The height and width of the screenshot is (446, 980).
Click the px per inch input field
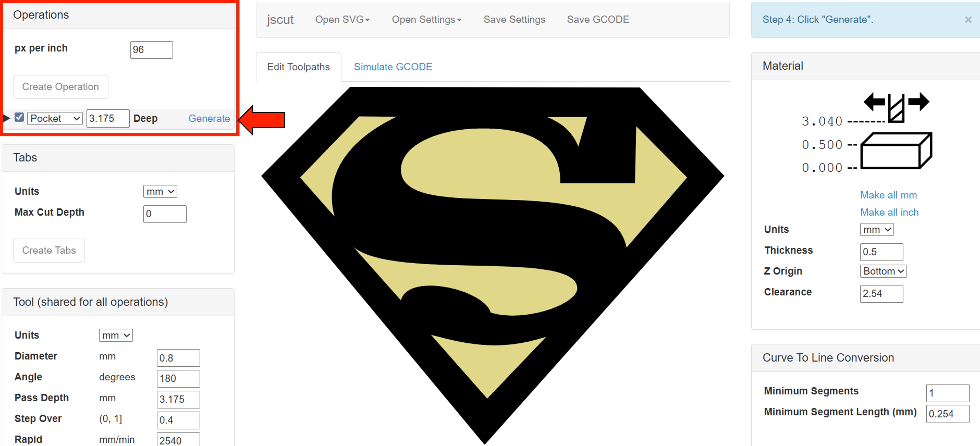151,50
